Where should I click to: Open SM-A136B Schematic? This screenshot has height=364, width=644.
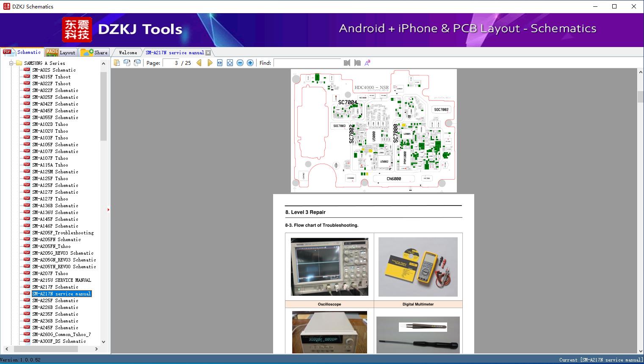[x=55, y=206]
